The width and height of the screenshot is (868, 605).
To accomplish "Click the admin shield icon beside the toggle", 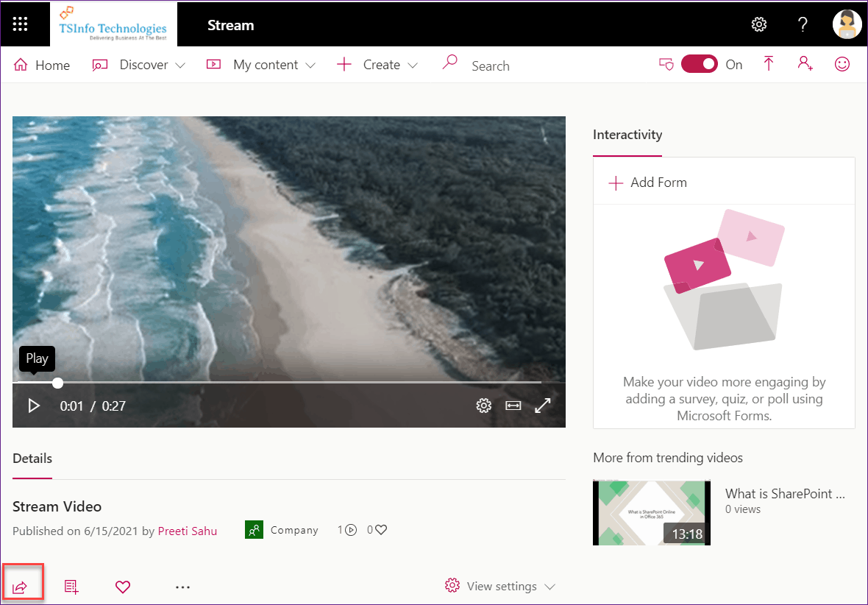I will [666, 64].
